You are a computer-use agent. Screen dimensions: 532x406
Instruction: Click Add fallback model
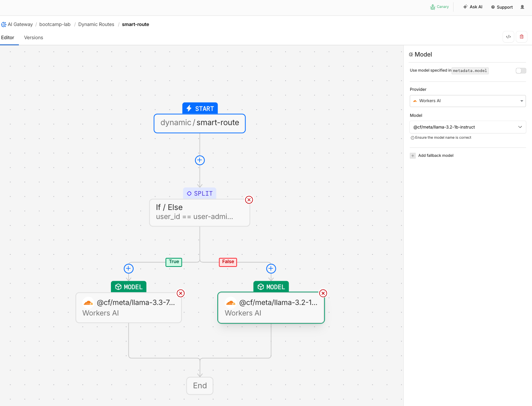436,156
